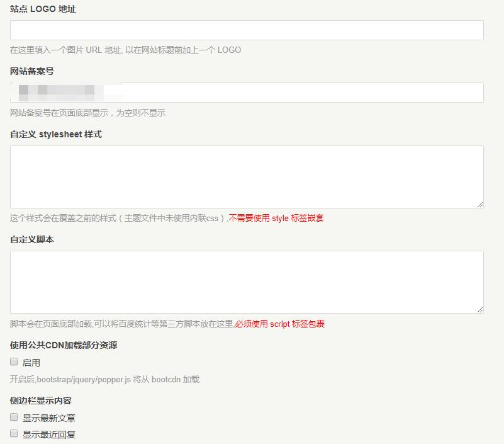This screenshot has height=444, width=504.
Task: Click the 显示最近回复 label text
Action: [49, 435]
